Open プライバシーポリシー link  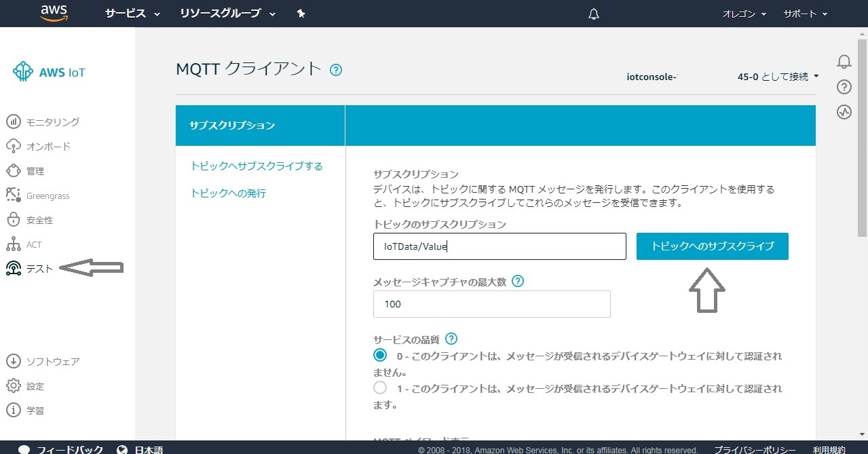click(x=755, y=450)
